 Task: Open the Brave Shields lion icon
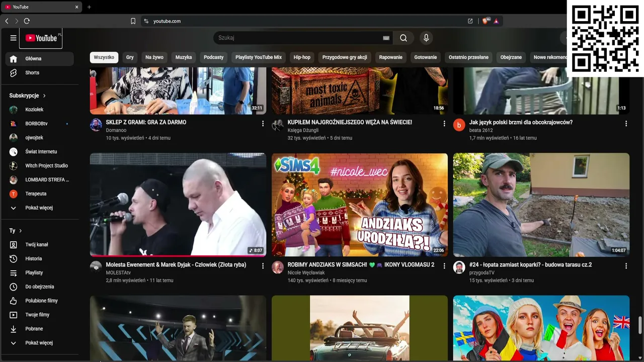click(485, 21)
